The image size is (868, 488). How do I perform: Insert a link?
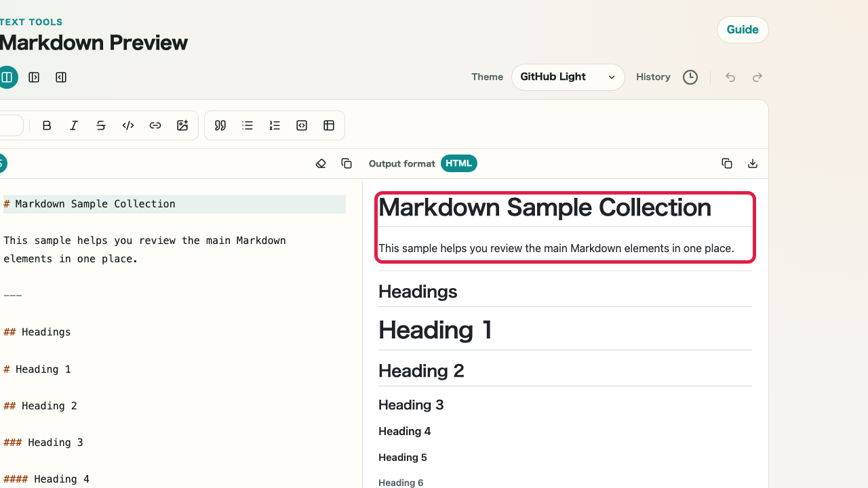tap(155, 125)
